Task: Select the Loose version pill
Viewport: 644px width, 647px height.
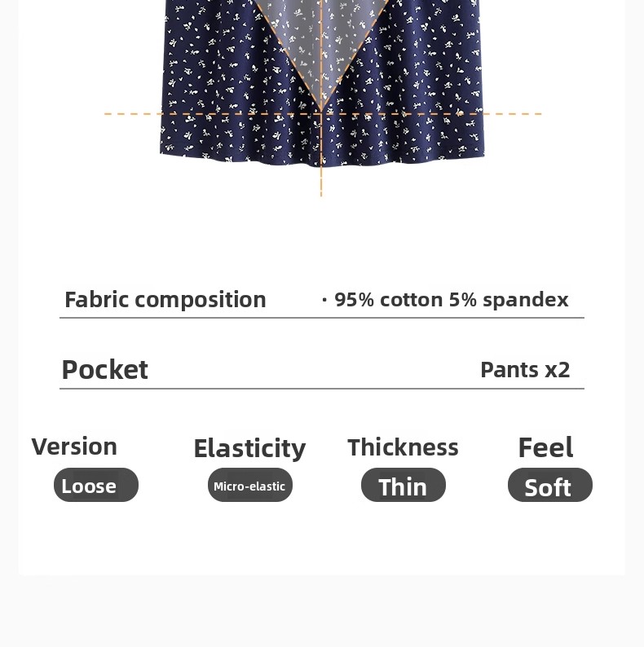Action: tap(96, 486)
